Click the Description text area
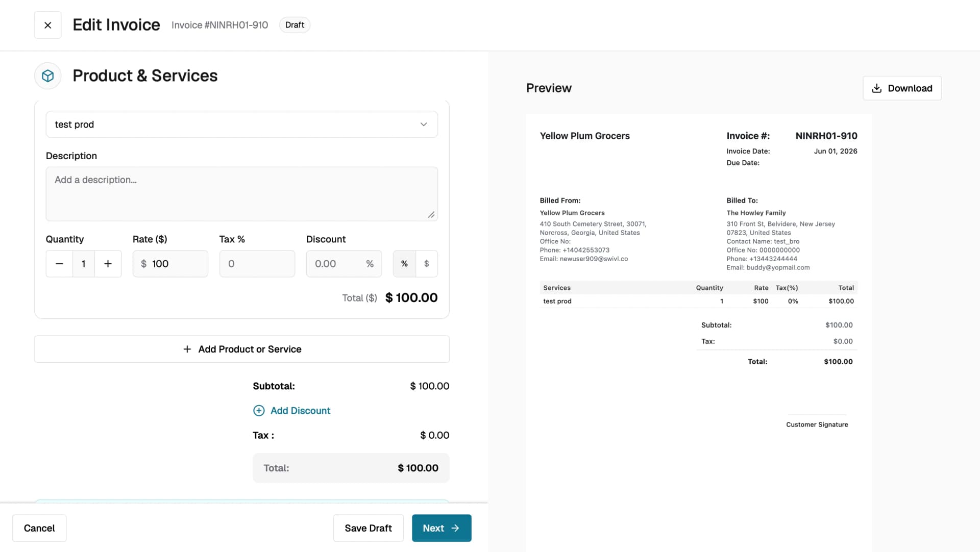 tap(241, 194)
